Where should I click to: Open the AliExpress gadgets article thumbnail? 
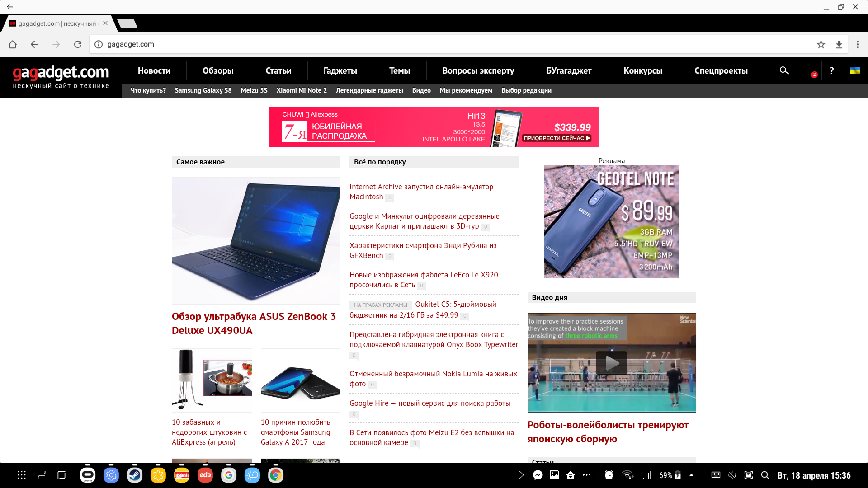click(x=212, y=380)
